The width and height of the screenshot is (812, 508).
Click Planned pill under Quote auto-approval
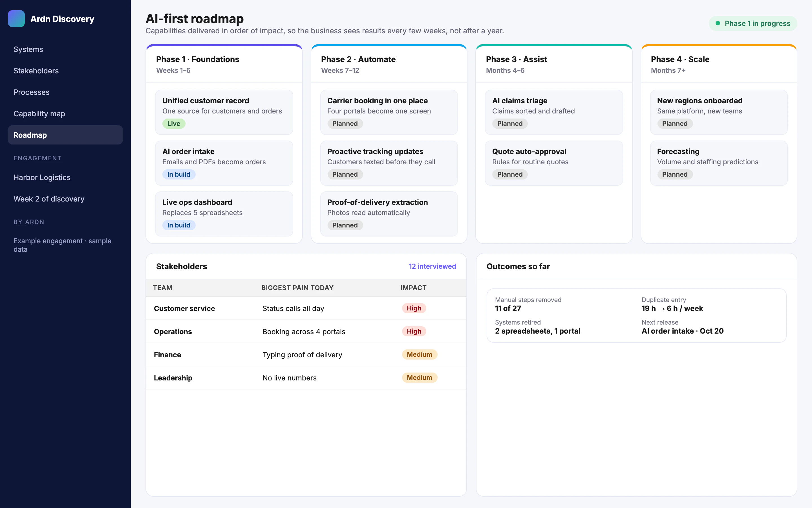point(510,174)
